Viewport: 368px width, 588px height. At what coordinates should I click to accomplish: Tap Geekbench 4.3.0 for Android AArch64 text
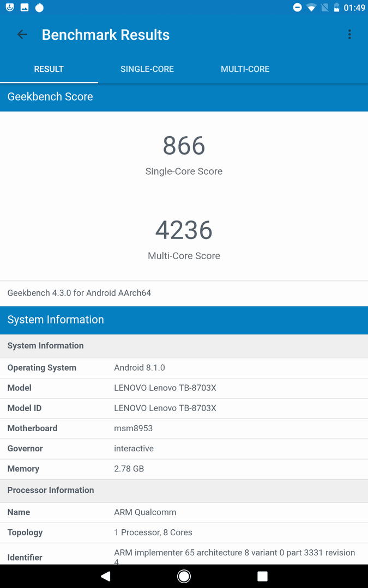(79, 293)
